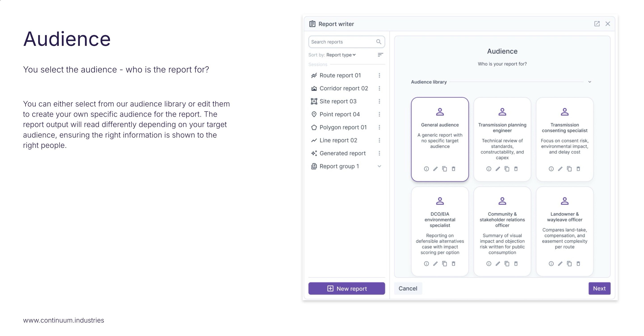Click in the Search reports field
644x336 pixels.
point(347,42)
